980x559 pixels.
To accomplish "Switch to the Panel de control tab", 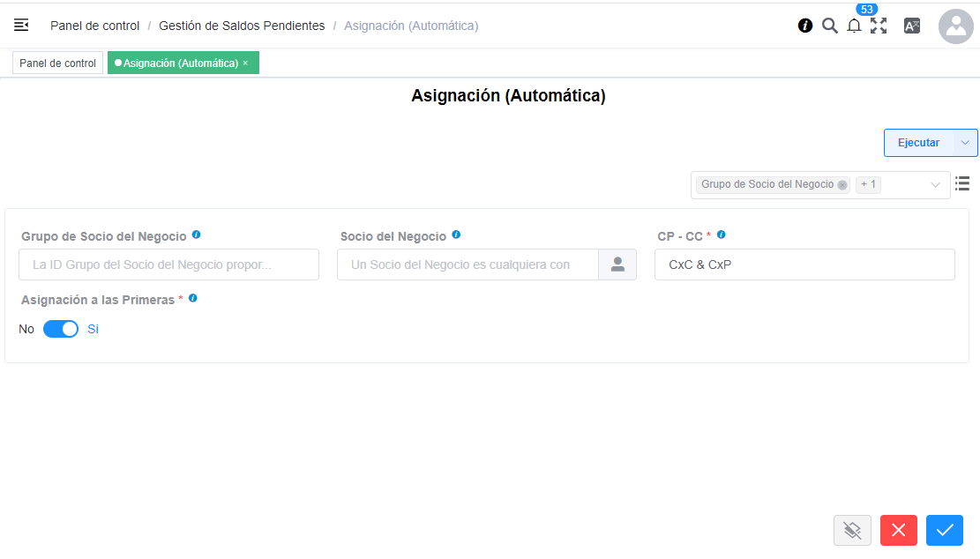I will coord(56,63).
